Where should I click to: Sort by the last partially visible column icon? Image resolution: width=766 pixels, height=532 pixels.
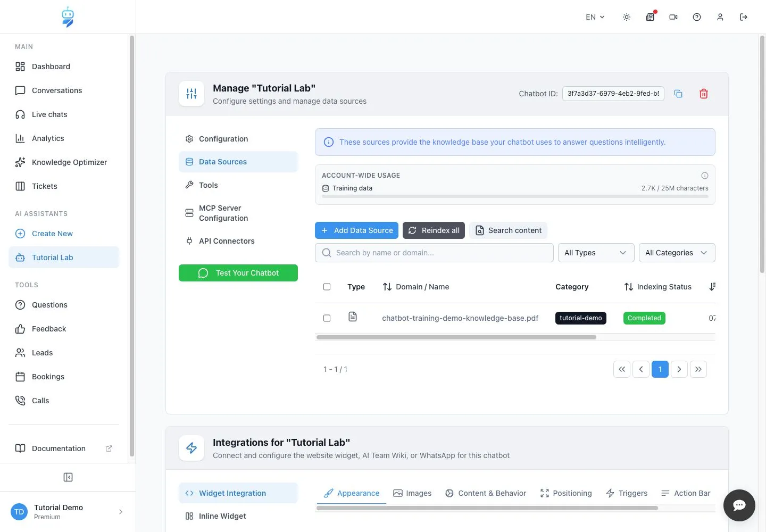pos(712,287)
